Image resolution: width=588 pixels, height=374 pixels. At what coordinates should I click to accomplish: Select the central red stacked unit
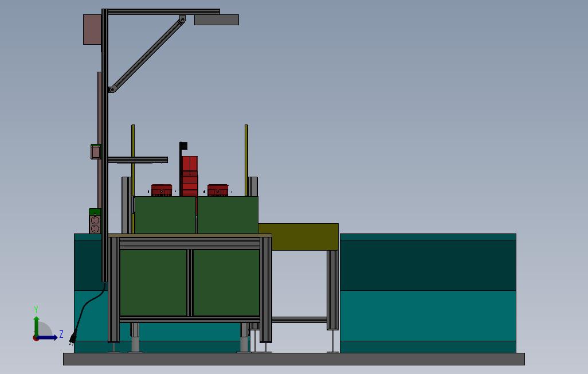189,177
